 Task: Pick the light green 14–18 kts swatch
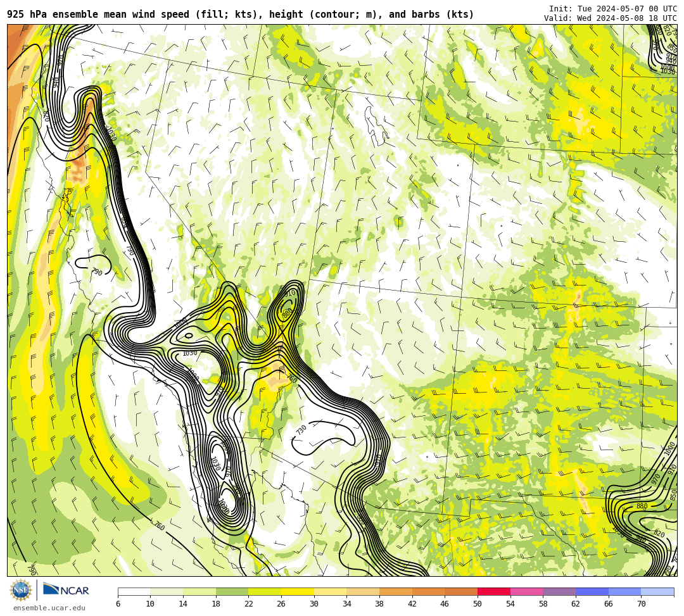[199, 591]
